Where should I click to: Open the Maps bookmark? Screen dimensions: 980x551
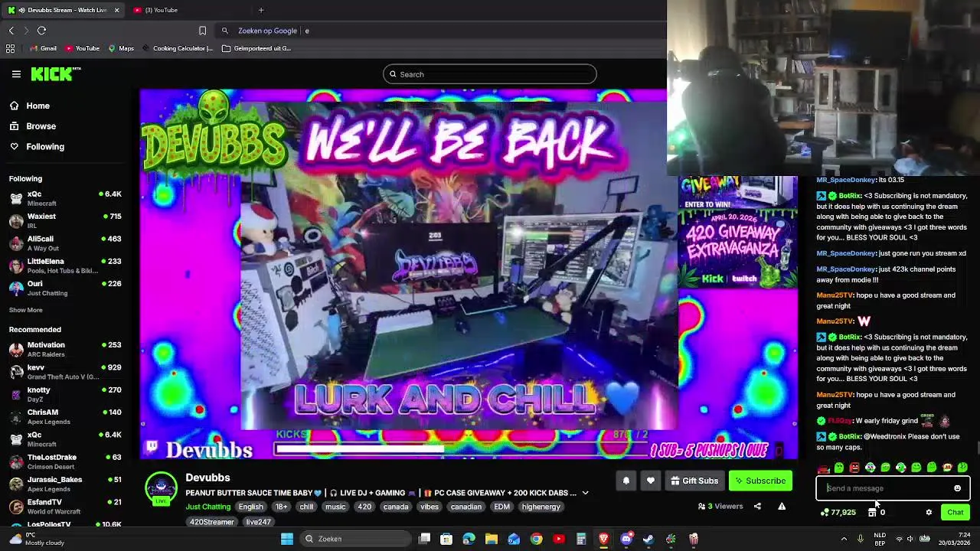(121, 48)
